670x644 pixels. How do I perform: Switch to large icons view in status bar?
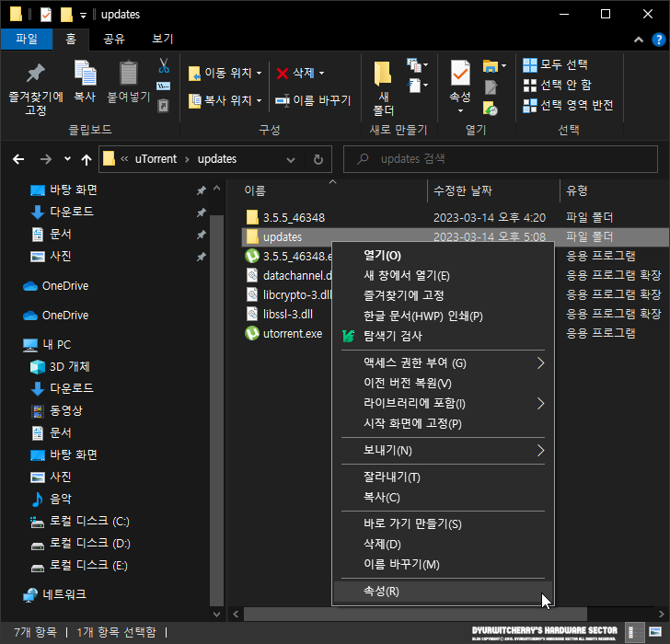coord(655,632)
